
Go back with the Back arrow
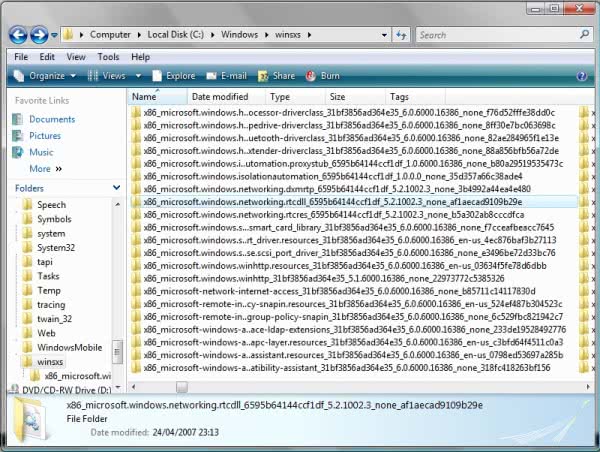click(18, 35)
